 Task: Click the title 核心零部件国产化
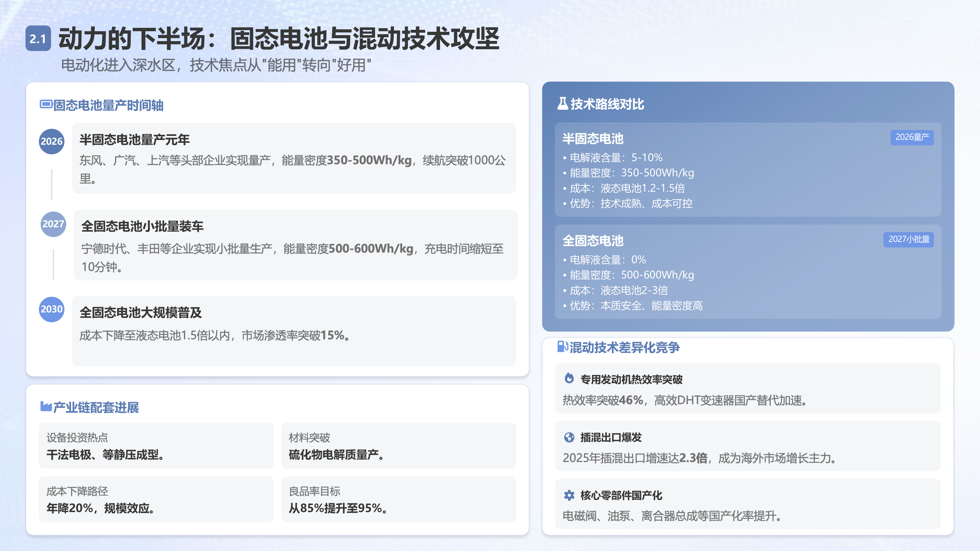(x=621, y=495)
